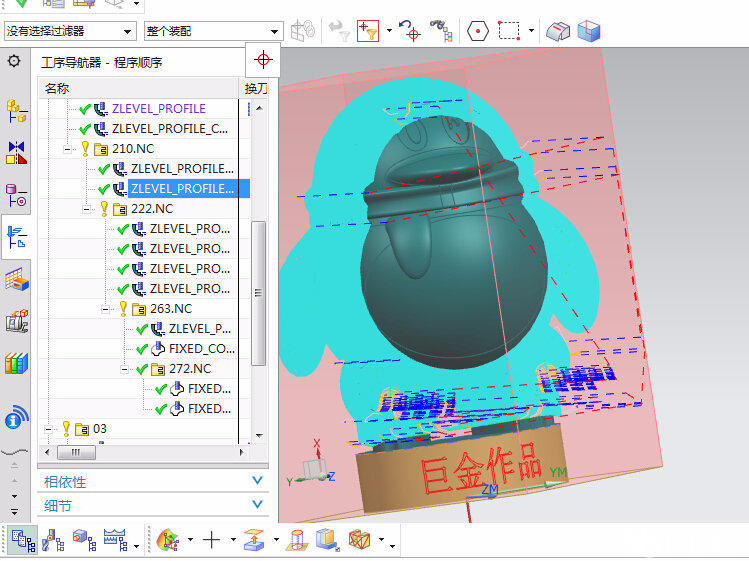Click the blue and yellow block extract icon
749x561 pixels.
328,540
